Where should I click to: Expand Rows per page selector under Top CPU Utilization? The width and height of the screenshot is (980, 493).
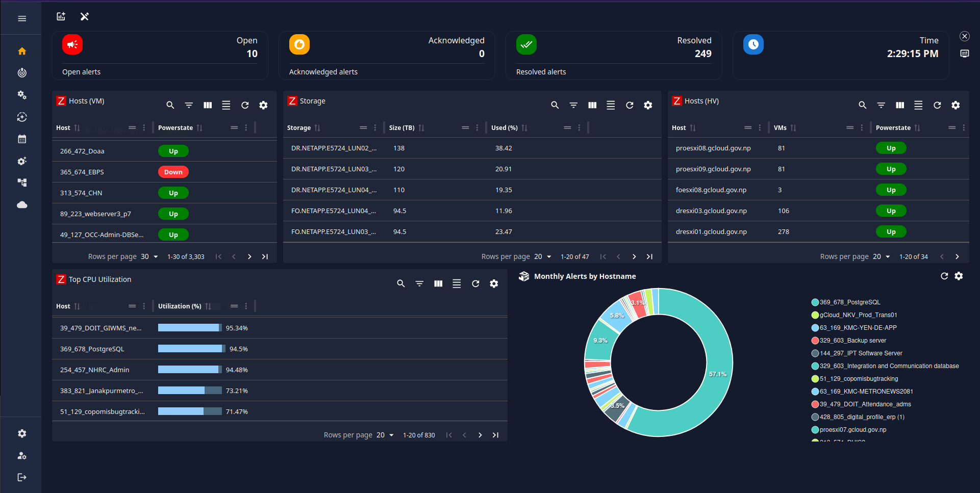tap(386, 435)
